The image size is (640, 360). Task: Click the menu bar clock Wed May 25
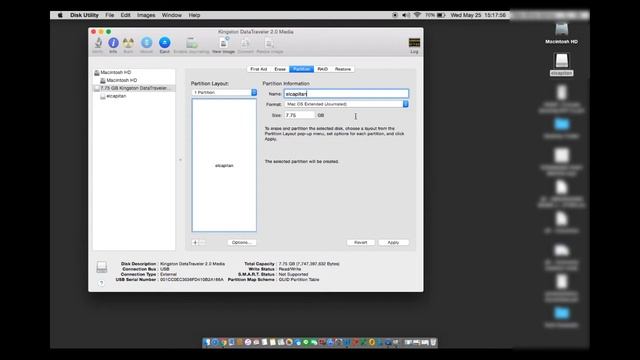(478, 15)
